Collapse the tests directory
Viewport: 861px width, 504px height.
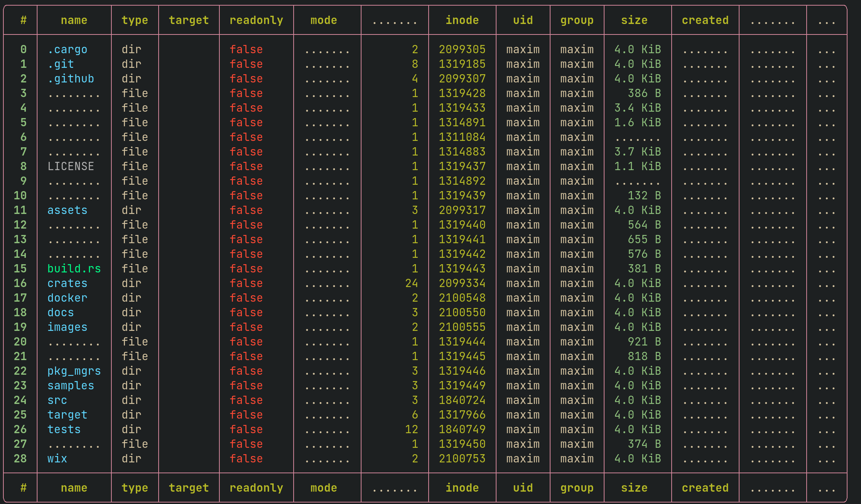pos(64,429)
